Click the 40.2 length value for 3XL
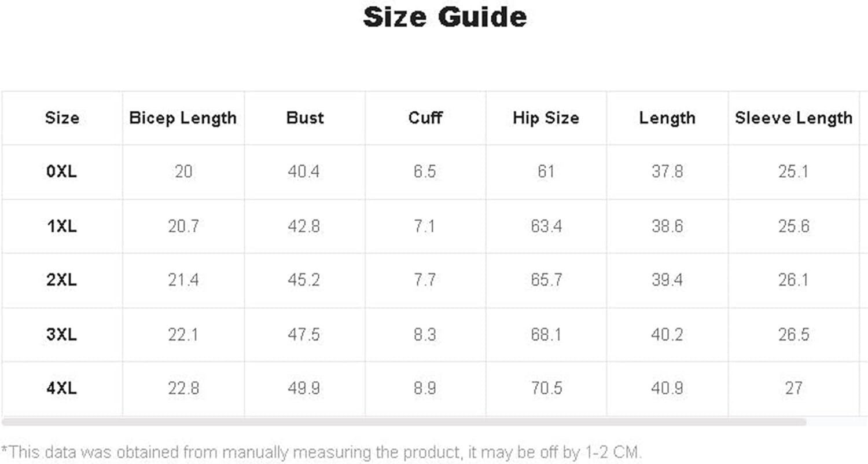 click(667, 335)
